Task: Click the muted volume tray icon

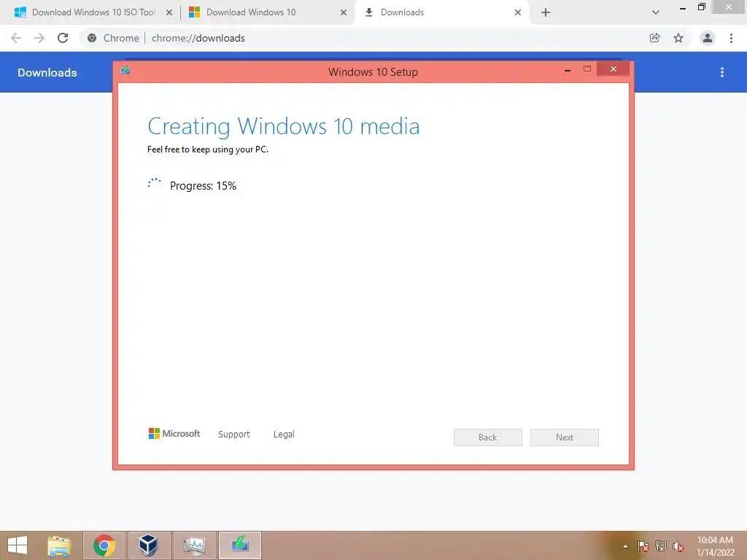Action: (x=678, y=546)
